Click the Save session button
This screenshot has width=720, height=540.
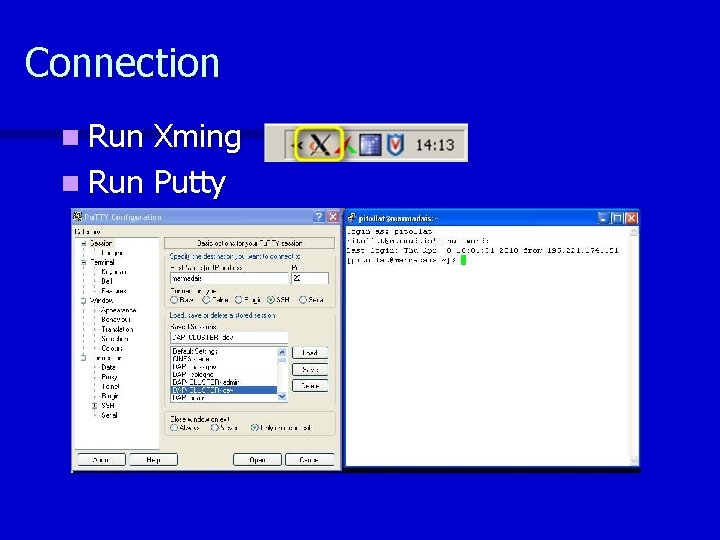click(310, 369)
